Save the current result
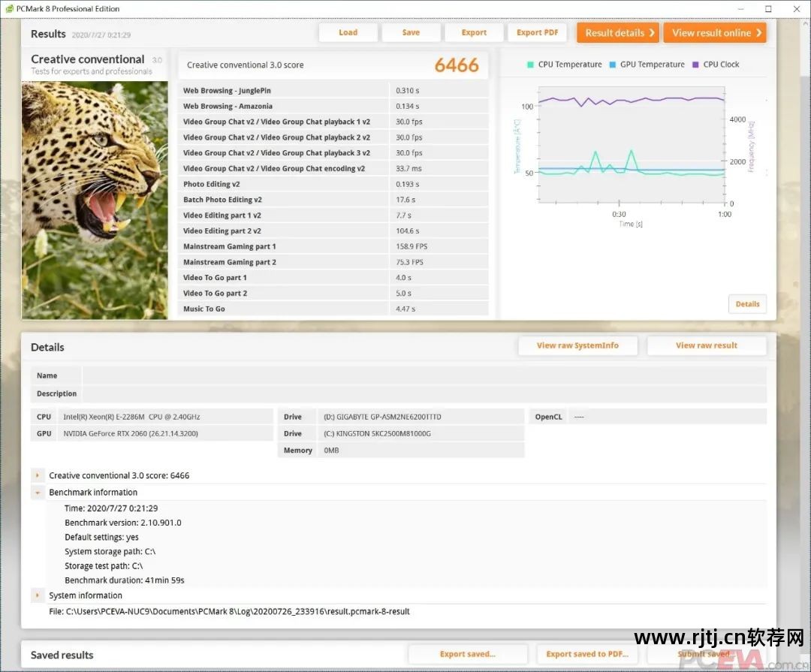The image size is (811, 672). pyautogui.click(x=411, y=32)
